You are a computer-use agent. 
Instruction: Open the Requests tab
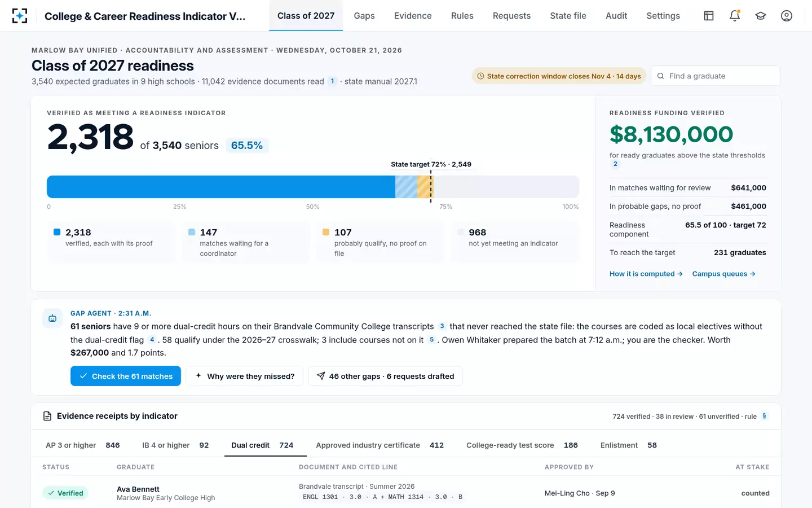click(511, 16)
